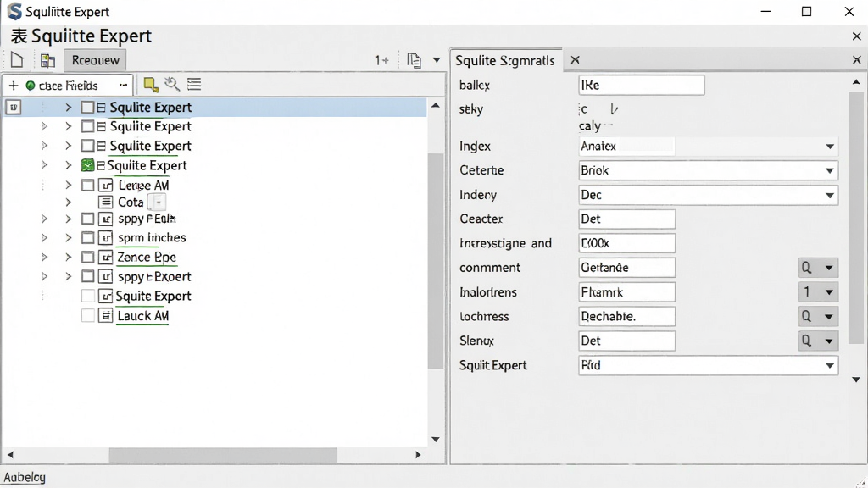Image resolution: width=868 pixels, height=488 pixels.
Task: Open the Ceterte dropdown showing Briok
Action: [x=829, y=170]
